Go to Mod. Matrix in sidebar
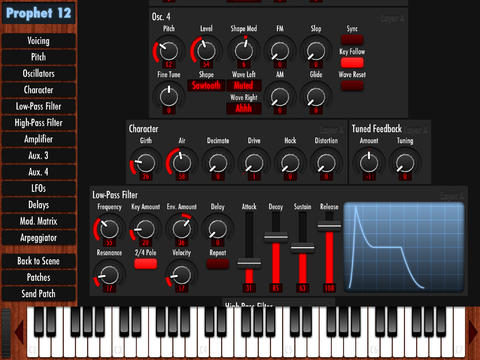480x360 pixels. 38,221
